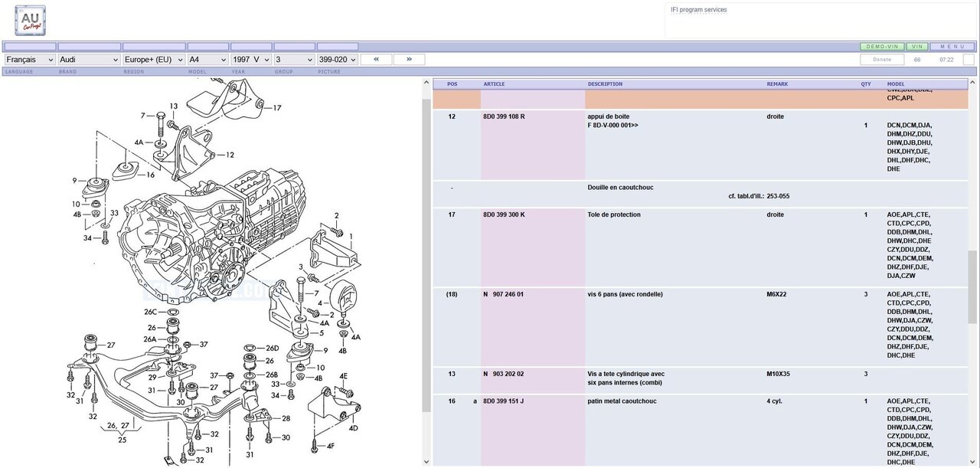Click the small empty box beside the 07:22 timer
This screenshot has width=980, height=468.
coord(969,59)
